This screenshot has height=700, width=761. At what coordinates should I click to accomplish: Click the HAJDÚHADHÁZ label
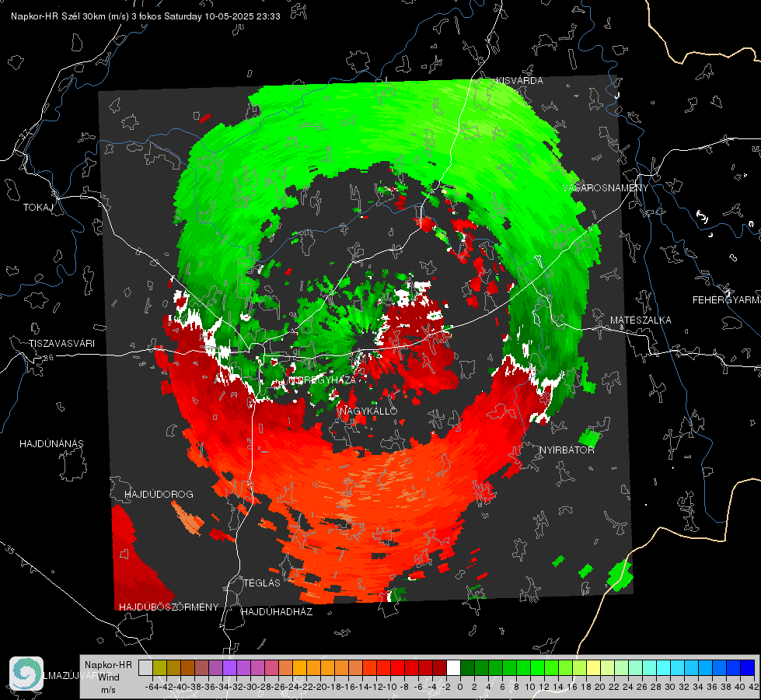pos(277,612)
